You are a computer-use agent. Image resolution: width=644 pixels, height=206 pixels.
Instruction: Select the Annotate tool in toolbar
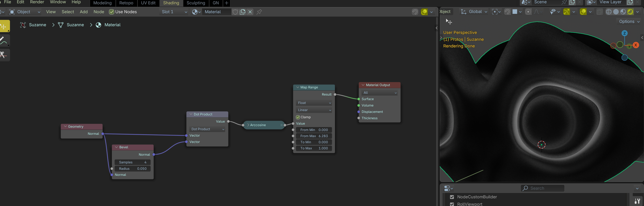[4, 41]
